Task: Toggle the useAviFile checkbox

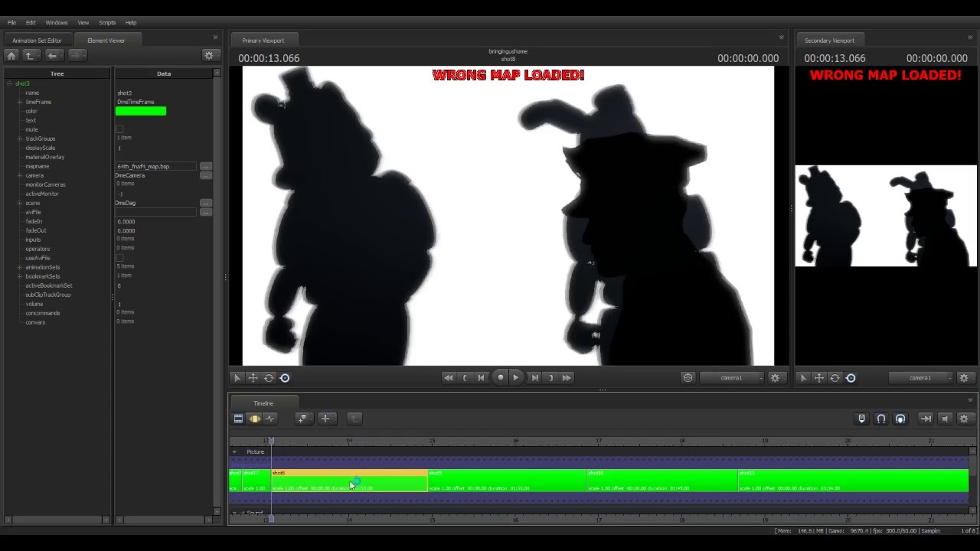Action: (119, 258)
